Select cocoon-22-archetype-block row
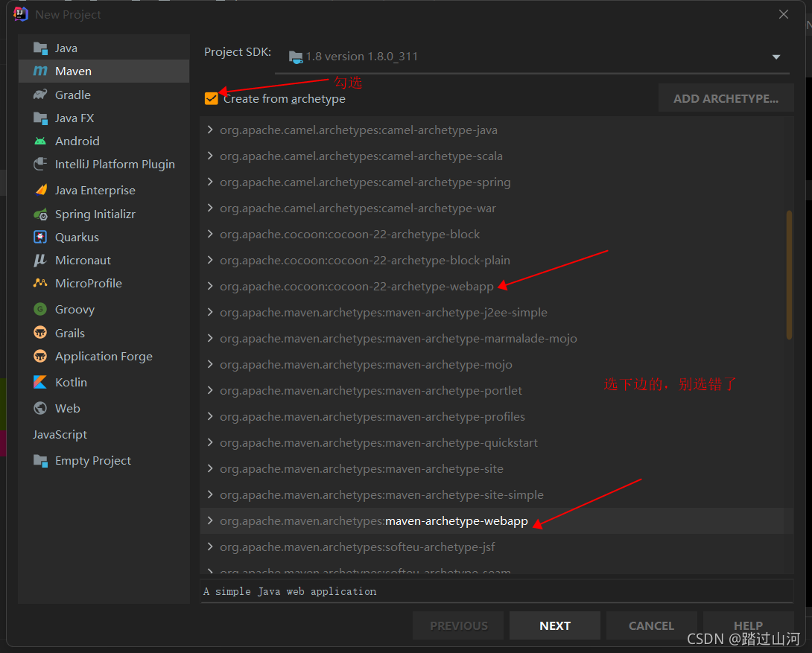This screenshot has height=653, width=812. (x=497, y=235)
